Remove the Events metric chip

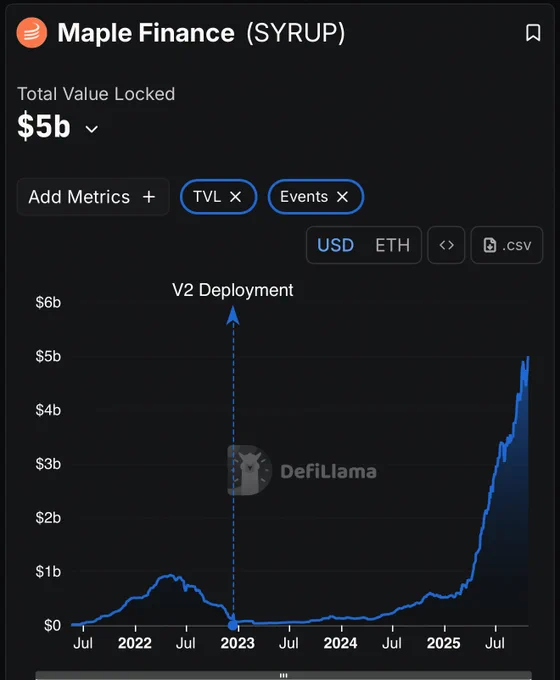tap(342, 197)
